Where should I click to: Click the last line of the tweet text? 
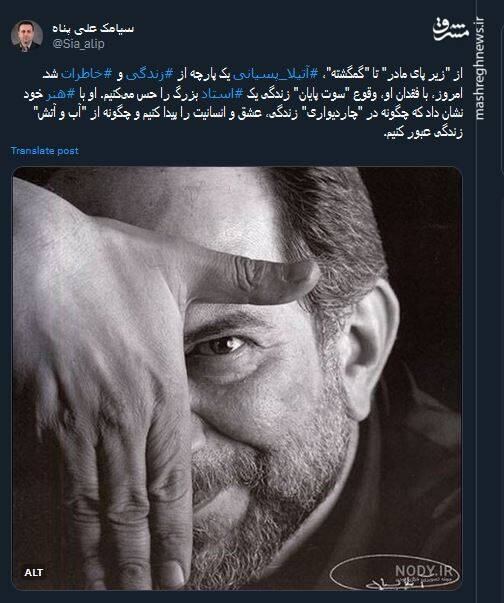point(423,133)
